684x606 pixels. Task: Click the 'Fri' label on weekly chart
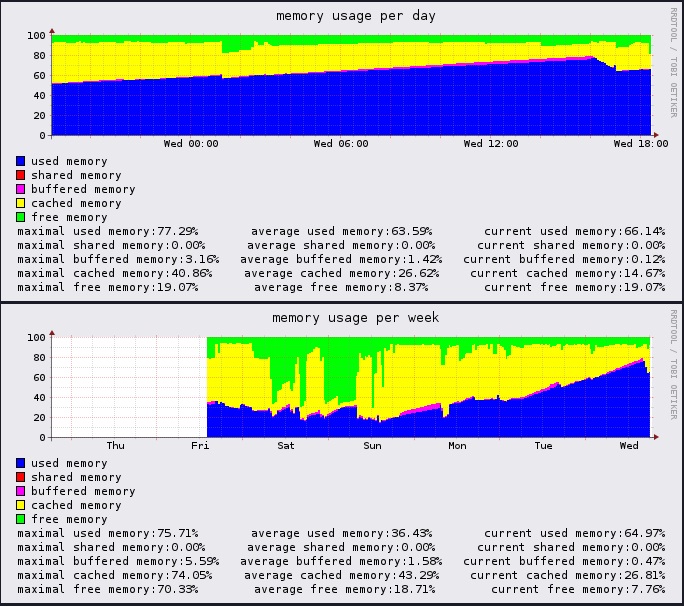click(x=200, y=445)
